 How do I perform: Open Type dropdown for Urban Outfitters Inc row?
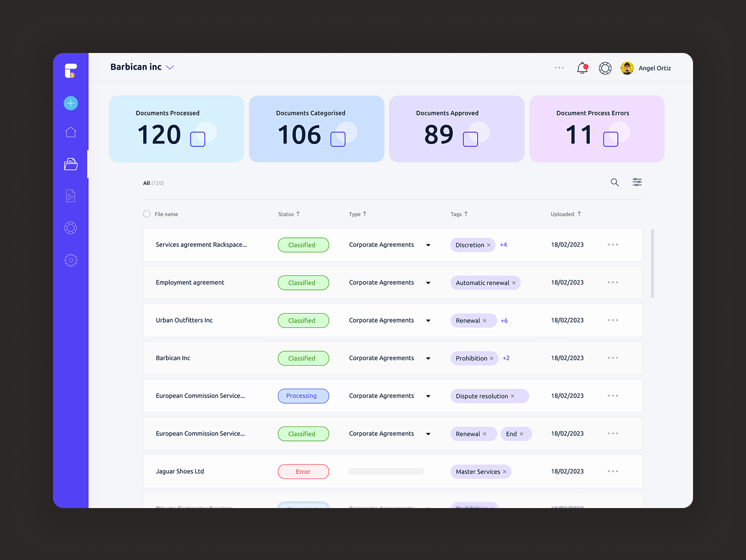[x=428, y=321]
